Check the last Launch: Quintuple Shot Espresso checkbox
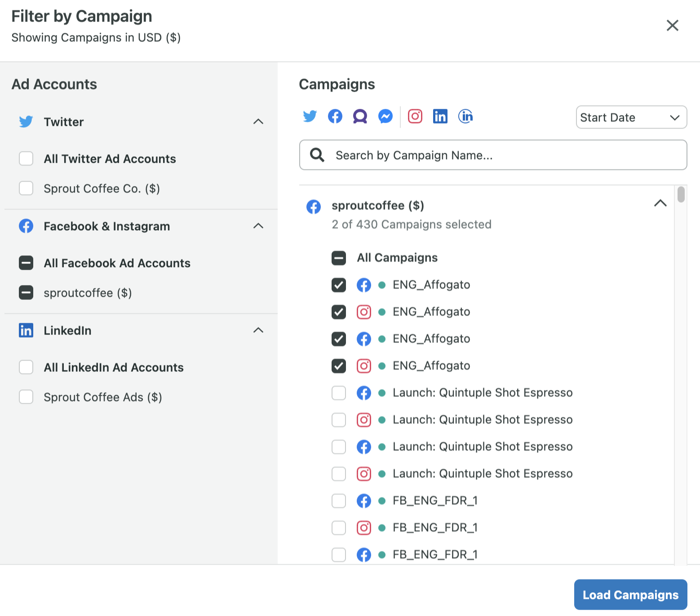This screenshot has height=616, width=700. click(339, 474)
